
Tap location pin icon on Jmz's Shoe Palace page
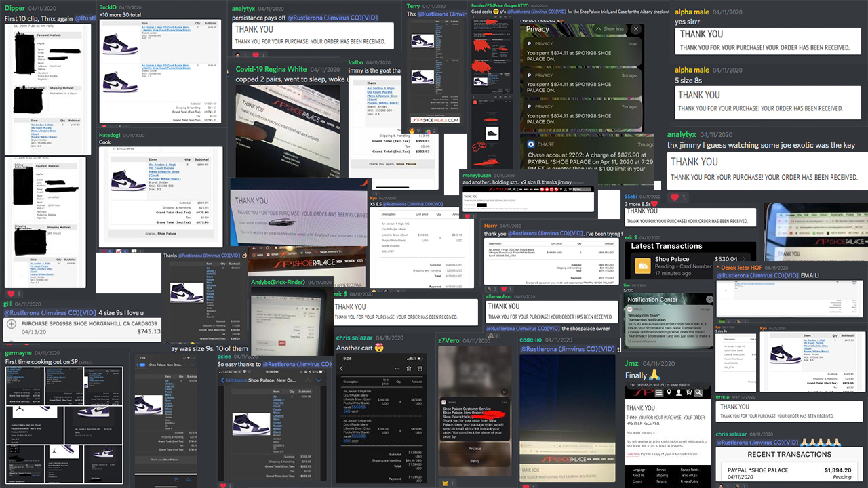tap(669, 392)
